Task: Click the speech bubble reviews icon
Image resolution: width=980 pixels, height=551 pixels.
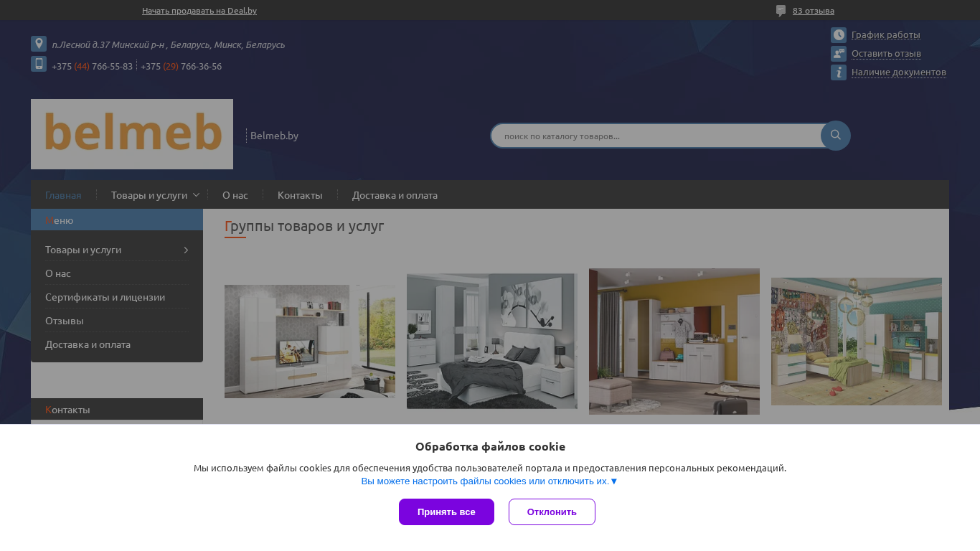Action: click(x=781, y=11)
